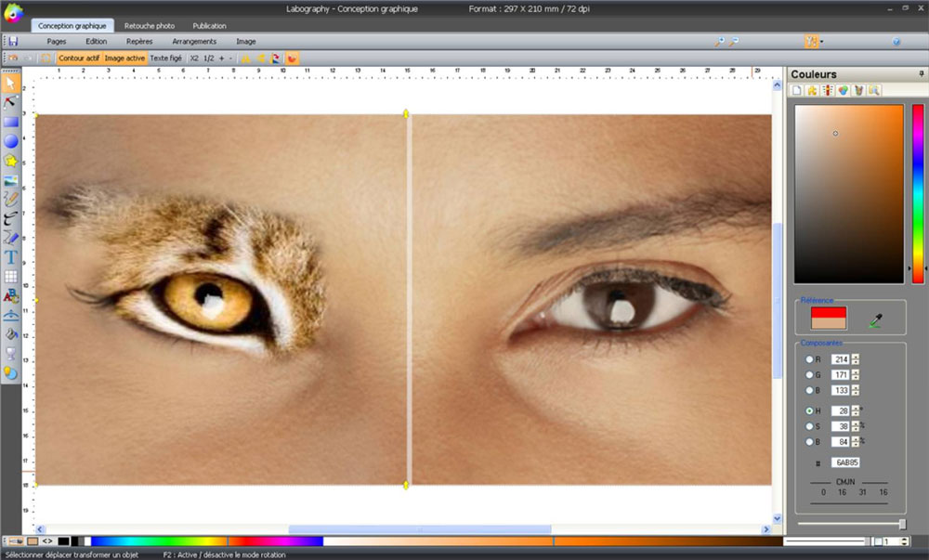Image resolution: width=929 pixels, height=560 pixels.
Task: Open the Image menu
Action: tap(246, 42)
